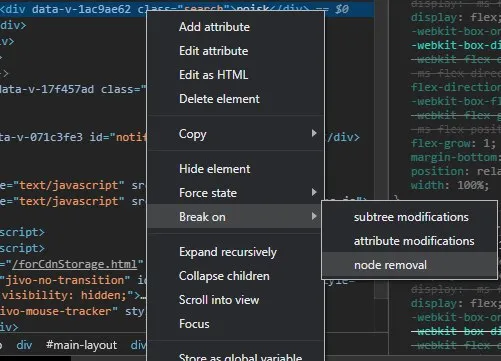Select the jivo-mouse-tracker element row

coord(73,311)
